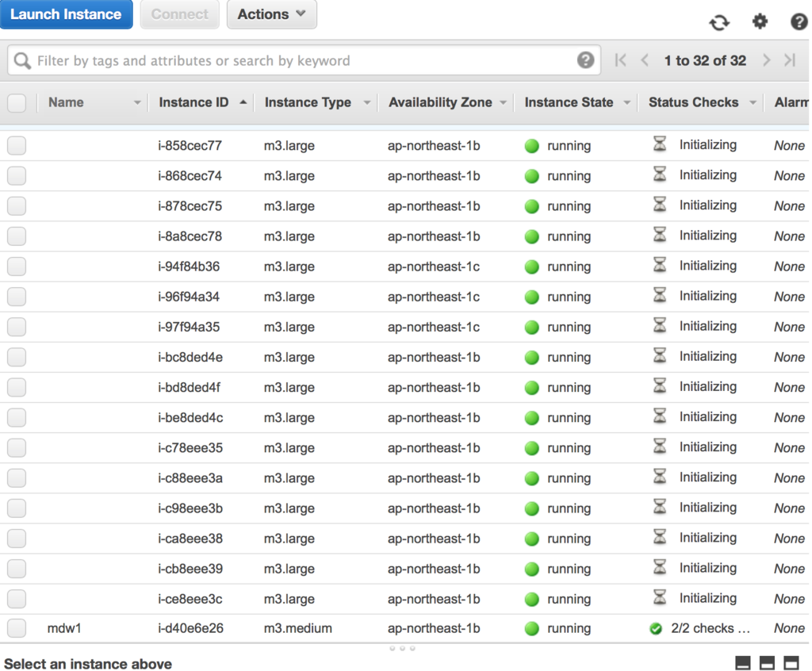
Task: Click instance ID i-d40e6e26
Action: click(190, 628)
